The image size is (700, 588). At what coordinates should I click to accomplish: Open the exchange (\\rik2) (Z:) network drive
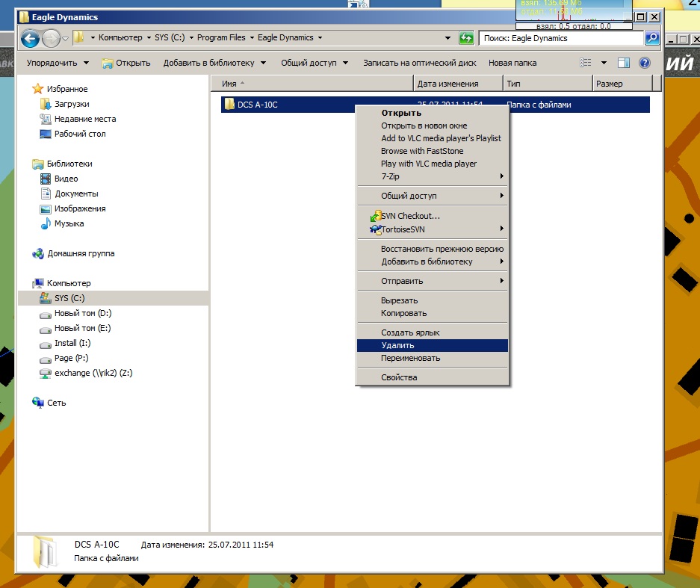(86, 373)
